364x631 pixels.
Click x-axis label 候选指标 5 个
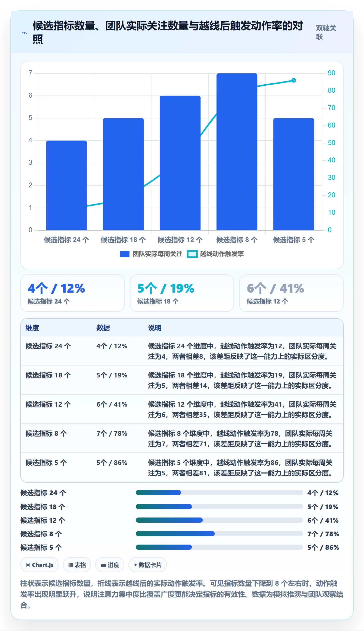click(x=294, y=240)
